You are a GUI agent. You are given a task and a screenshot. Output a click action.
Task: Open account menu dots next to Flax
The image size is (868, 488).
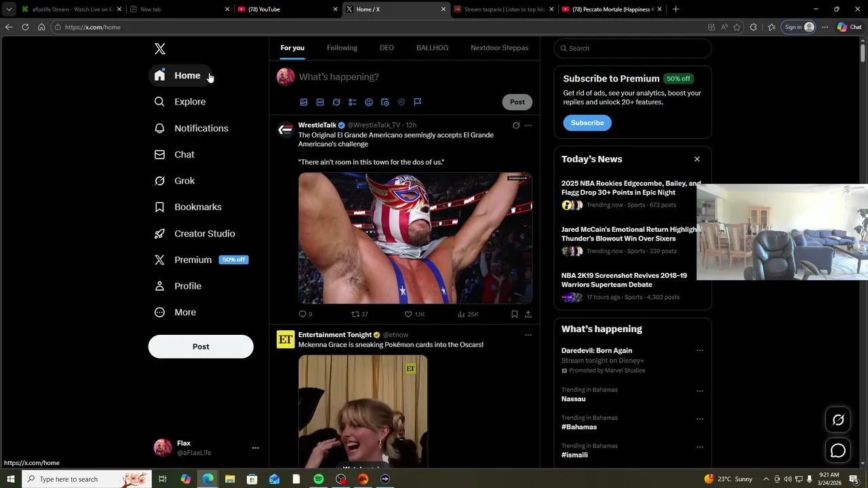point(256,448)
